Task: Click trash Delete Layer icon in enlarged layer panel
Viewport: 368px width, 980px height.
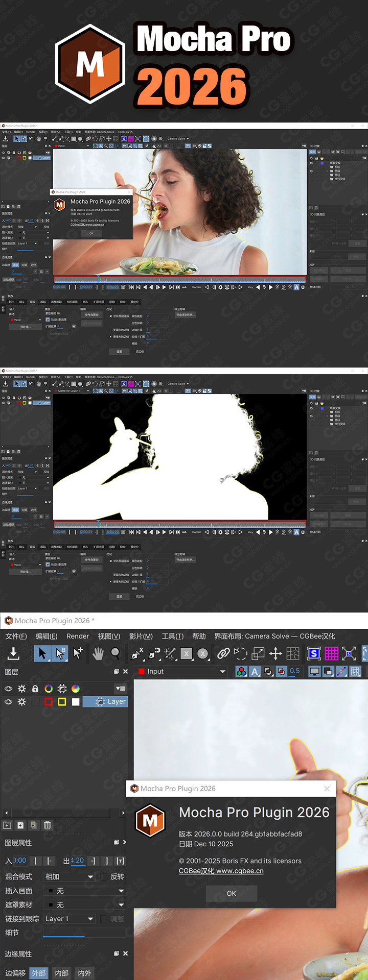Action: [x=47, y=825]
